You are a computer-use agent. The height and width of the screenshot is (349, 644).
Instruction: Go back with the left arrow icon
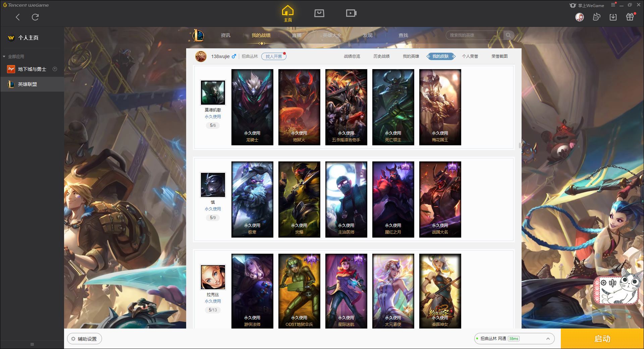coord(18,17)
